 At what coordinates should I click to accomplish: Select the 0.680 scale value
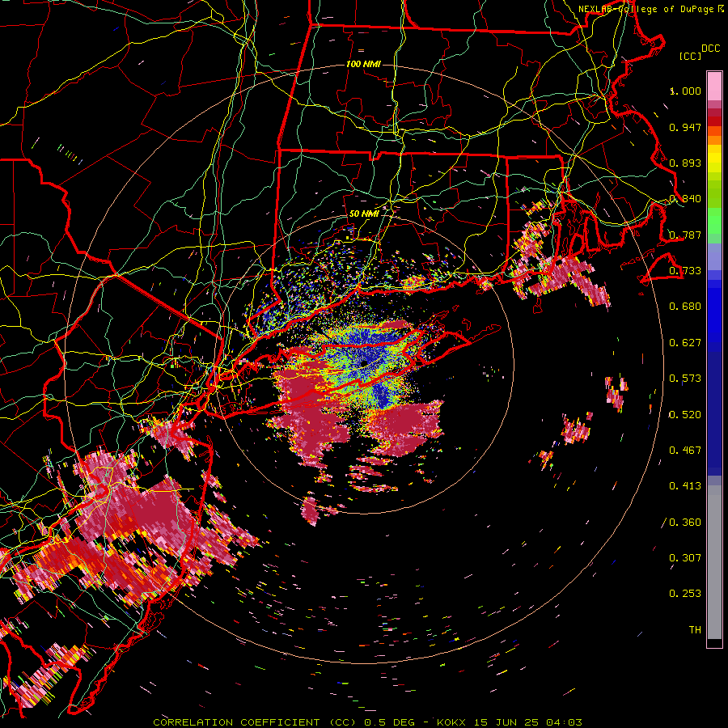[685, 307]
